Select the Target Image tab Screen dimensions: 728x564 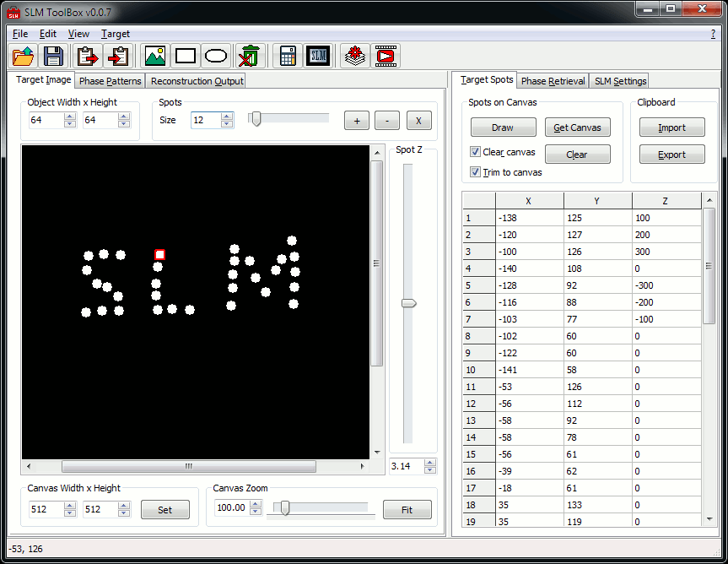tap(43, 79)
